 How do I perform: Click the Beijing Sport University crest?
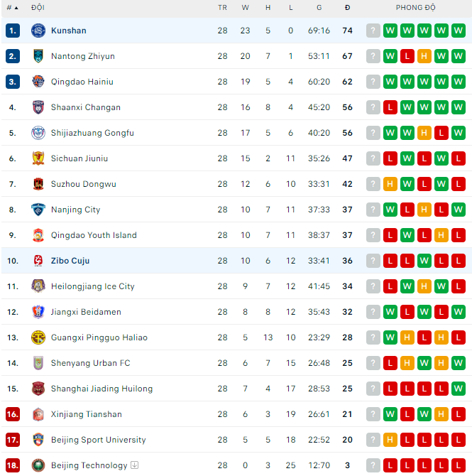[38, 440]
